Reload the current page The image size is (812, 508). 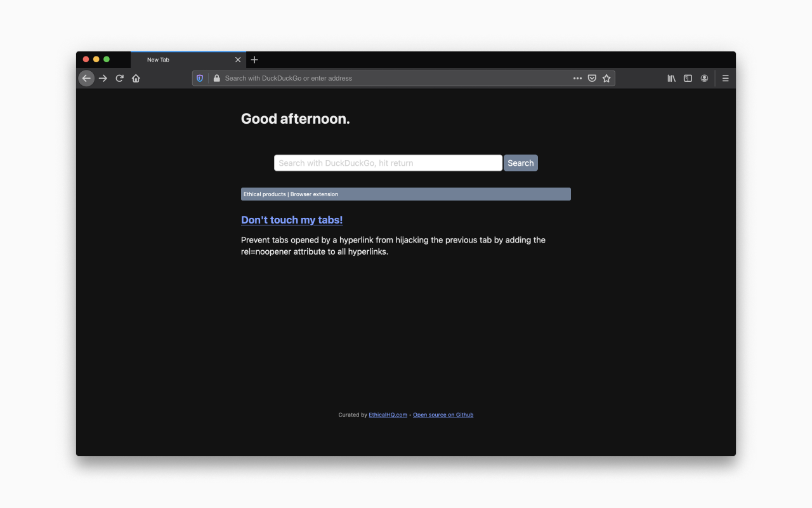119,78
